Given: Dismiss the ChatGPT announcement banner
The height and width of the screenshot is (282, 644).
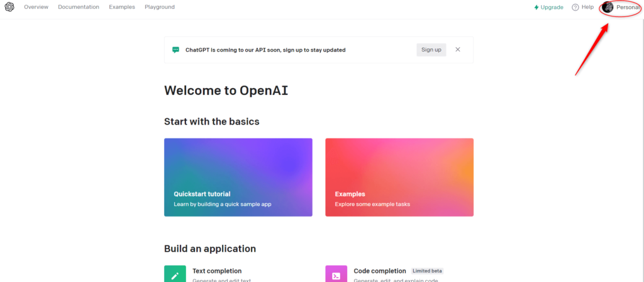Looking at the screenshot, I should tap(458, 49).
